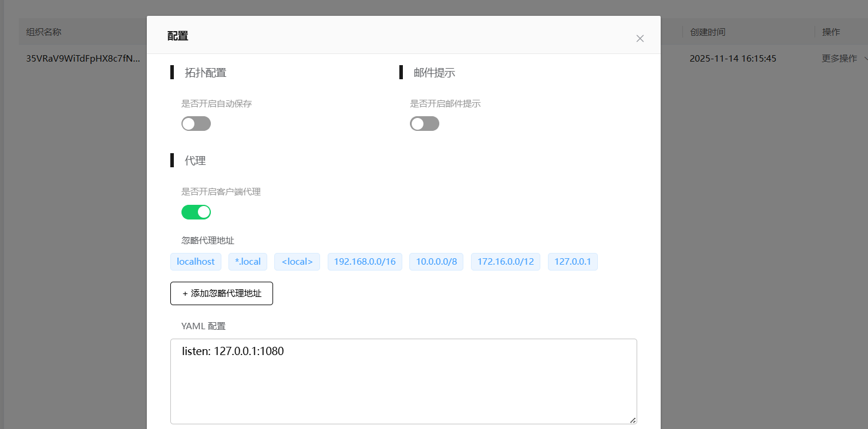Close the 配置 dialog with the X icon
868x429 pixels.
point(640,38)
